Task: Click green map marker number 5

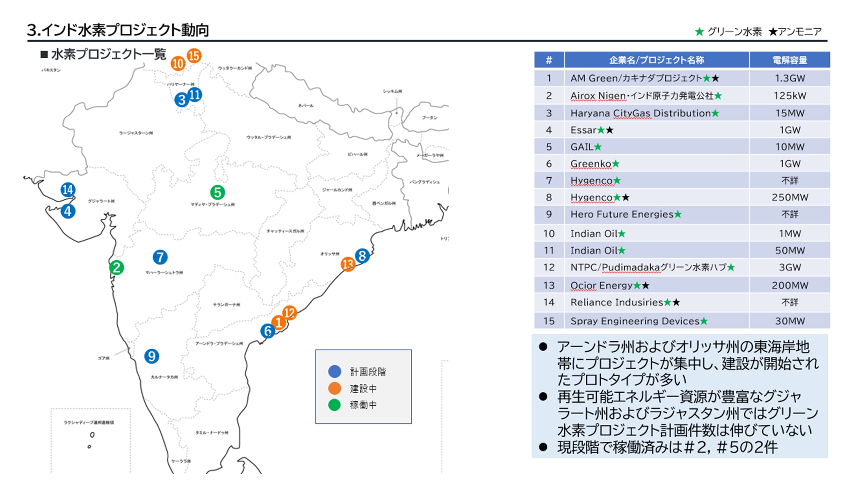Action: [x=218, y=193]
